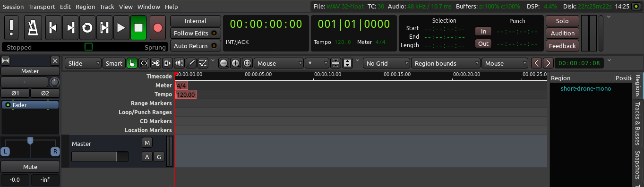This screenshot has height=187, width=644.
Task: Close the editor mixer strip
Action: pos(55,61)
